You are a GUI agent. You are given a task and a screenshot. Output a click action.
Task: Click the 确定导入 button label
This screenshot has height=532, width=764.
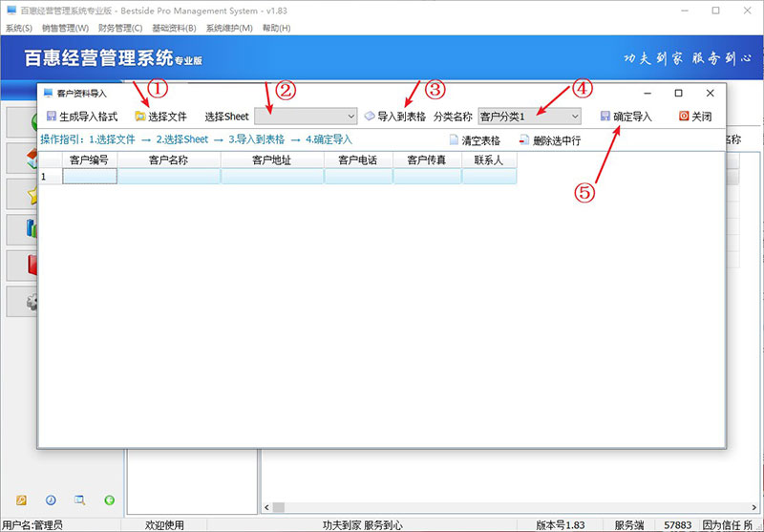click(x=632, y=117)
